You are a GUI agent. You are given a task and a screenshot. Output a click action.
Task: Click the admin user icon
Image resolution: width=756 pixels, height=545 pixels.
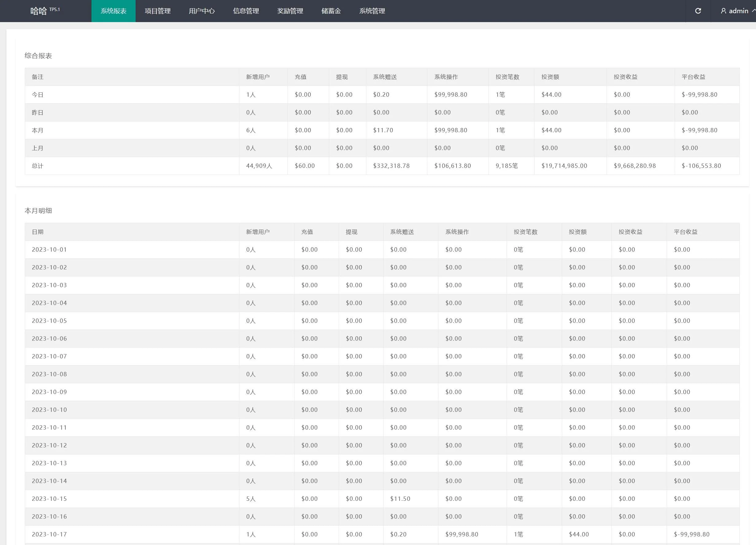click(723, 11)
